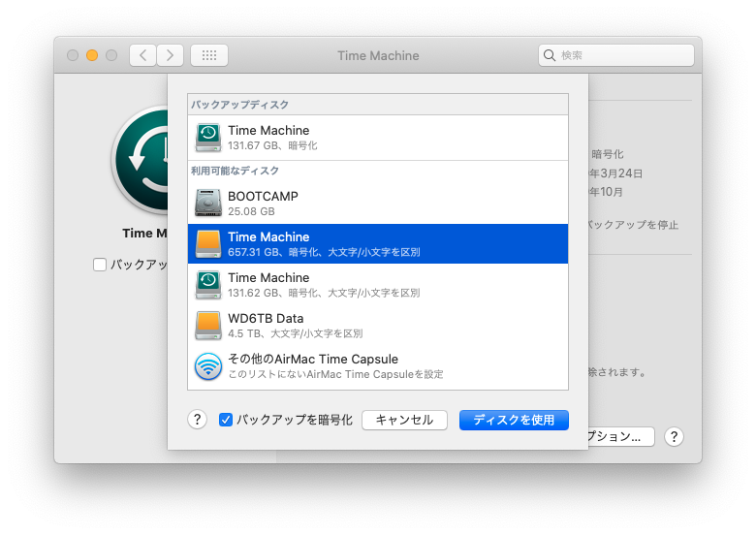Viewport: 756px width, 535px height.
Task: Click the キャンセル button
Action: pos(404,420)
